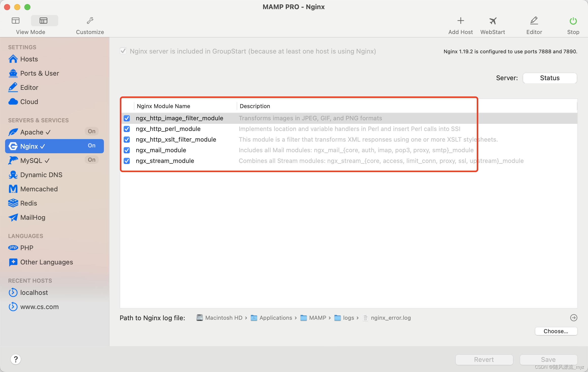Image resolution: width=588 pixels, height=372 pixels.
Task: Open WebStart via the airplane icon
Action: click(x=493, y=21)
